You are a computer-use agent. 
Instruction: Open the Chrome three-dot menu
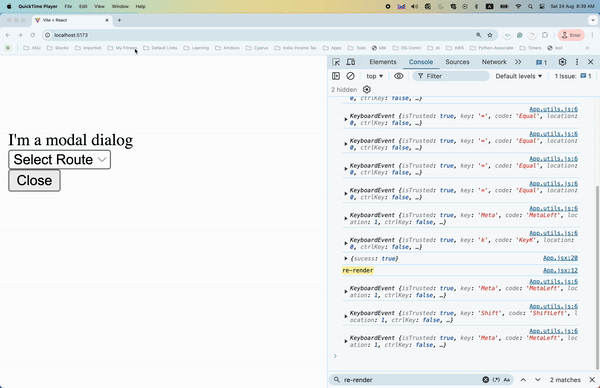(x=592, y=35)
